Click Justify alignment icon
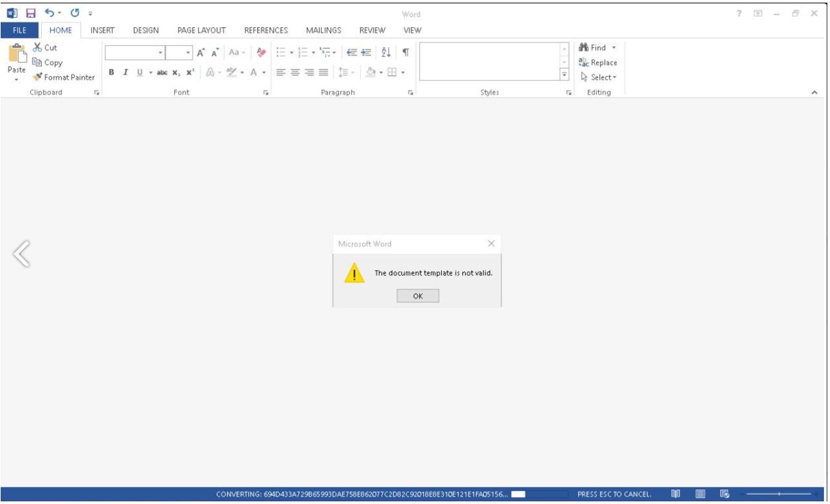The image size is (830, 504). coord(325,71)
